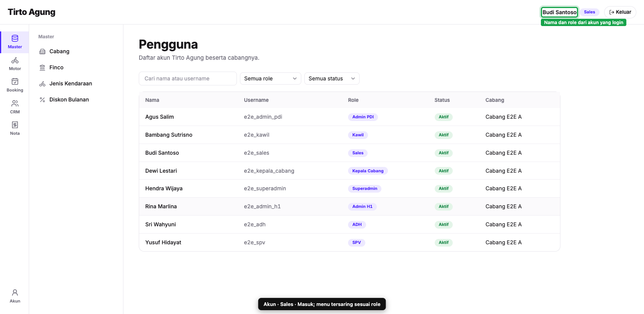Select the Finco bank icon
Image resolution: width=644 pixels, height=314 pixels.
[43, 67]
